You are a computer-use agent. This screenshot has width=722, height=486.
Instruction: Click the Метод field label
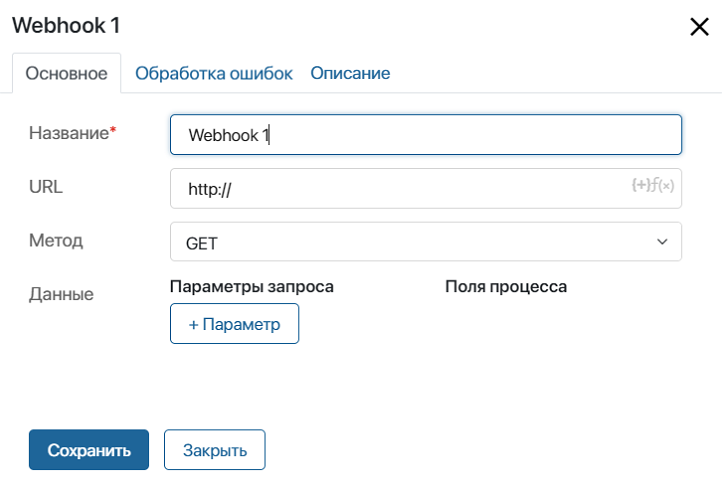coord(56,240)
